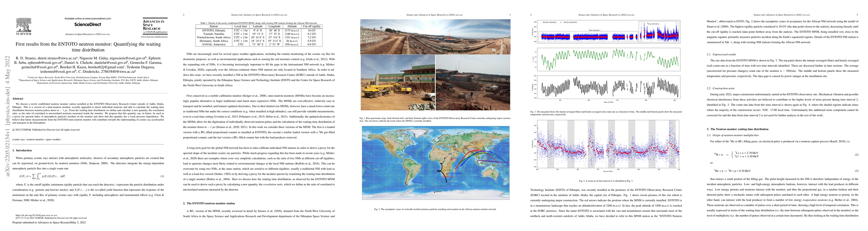Click the 'ENTOTO, Ethiopia' table cell
This screenshot has height=231, width=868.
[x=214, y=30]
